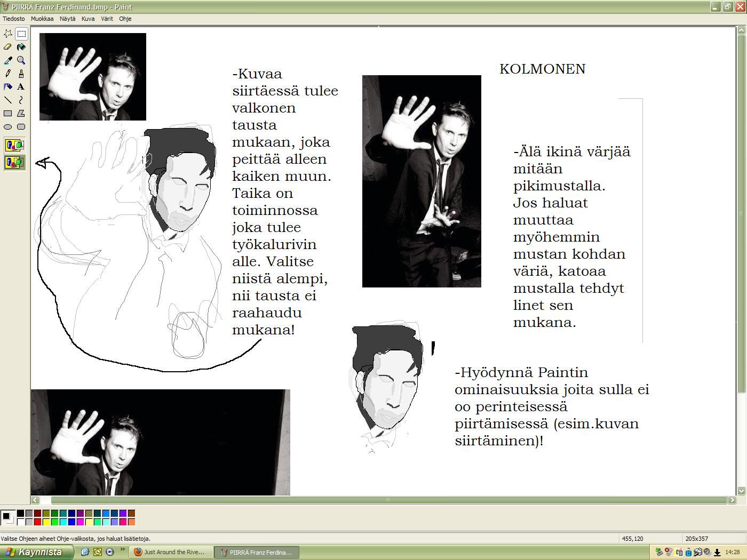Screen dimensions: 747x560
Task: Choose cyan swatch from the palette
Action: pos(63,522)
